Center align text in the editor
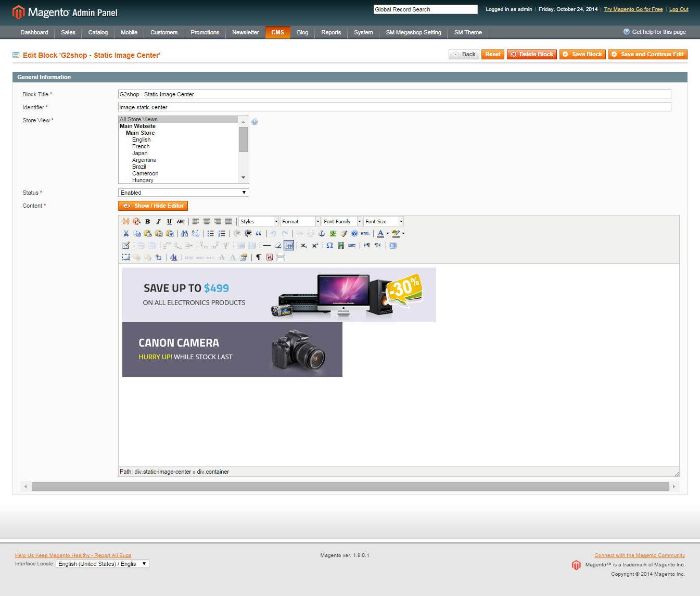The height and width of the screenshot is (596, 700). click(x=207, y=222)
